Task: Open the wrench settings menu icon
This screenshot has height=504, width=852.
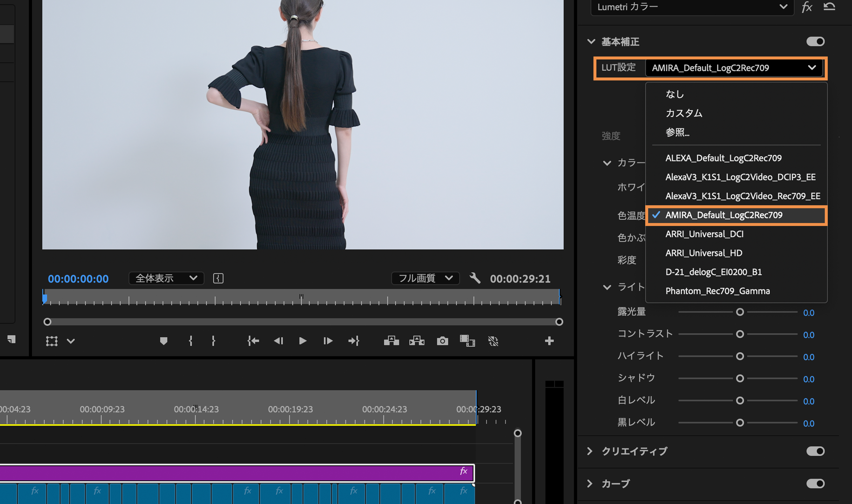Action: [475, 278]
